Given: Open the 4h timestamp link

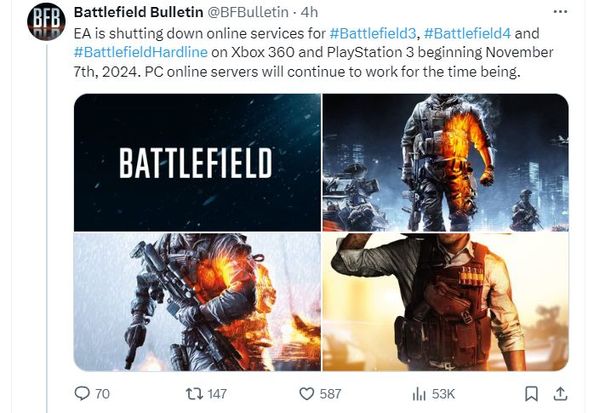Looking at the screenshot, I should point(309,12).
